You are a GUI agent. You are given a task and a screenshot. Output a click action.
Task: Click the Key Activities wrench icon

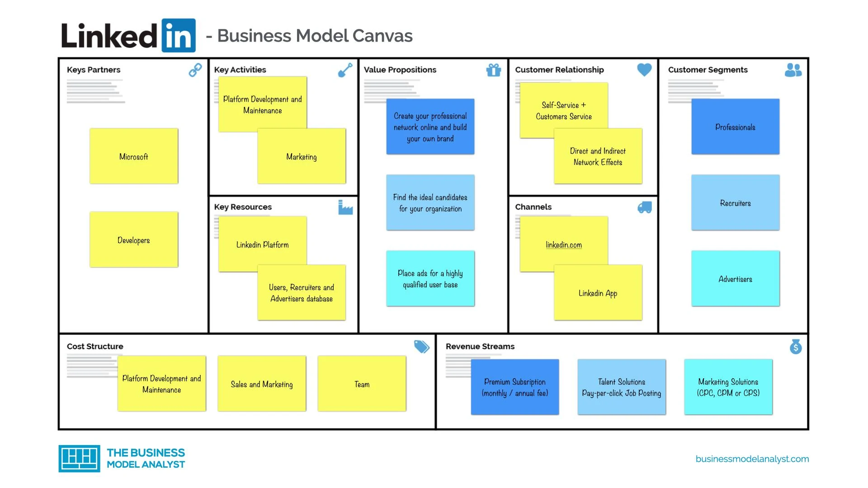346,70
